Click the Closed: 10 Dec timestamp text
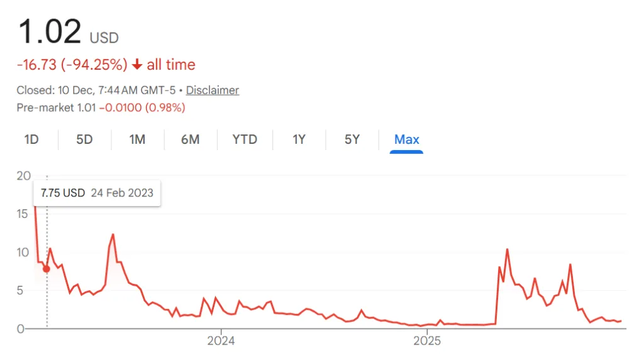Image resolution: width=644 pixels, height=358 pixels. point(96,90)
